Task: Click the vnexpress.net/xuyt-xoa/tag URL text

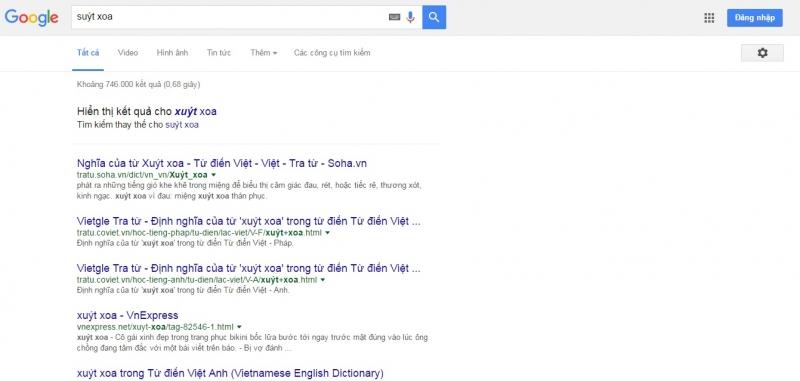Action: 155,326
